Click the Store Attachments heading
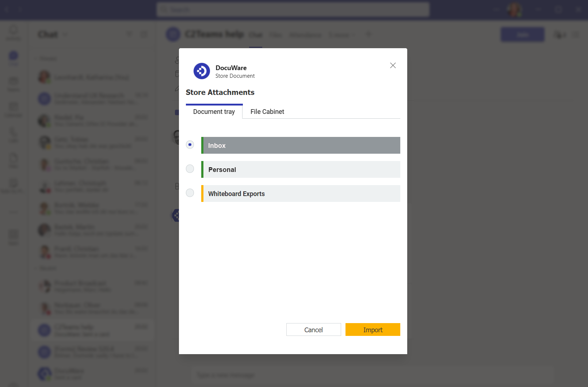The height and width of the screenshot is (387, 588). point(220,92)
